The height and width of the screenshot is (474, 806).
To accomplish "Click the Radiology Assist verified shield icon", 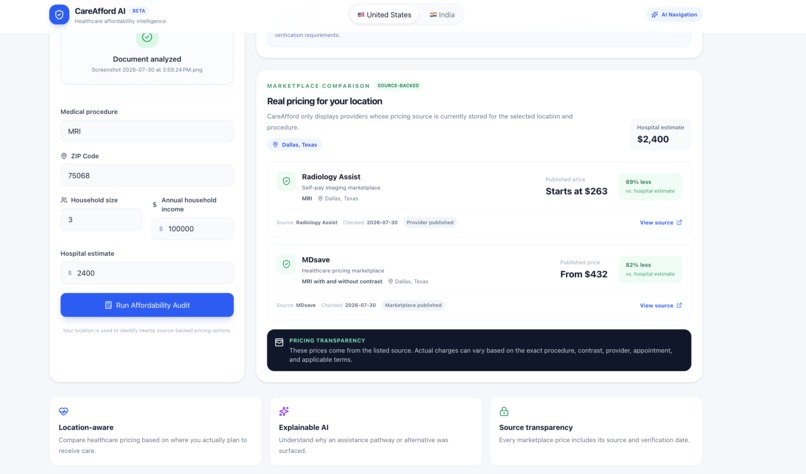I will tap(286, 181).
